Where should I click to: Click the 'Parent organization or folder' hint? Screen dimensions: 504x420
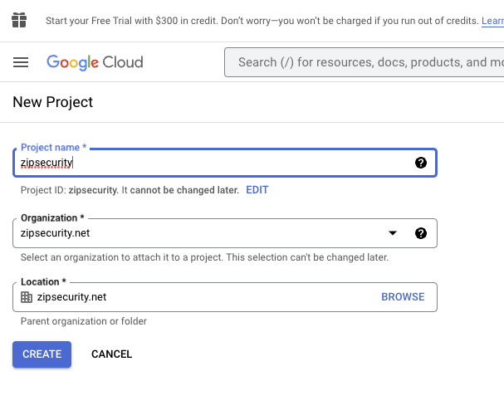[x=84, y=321]
